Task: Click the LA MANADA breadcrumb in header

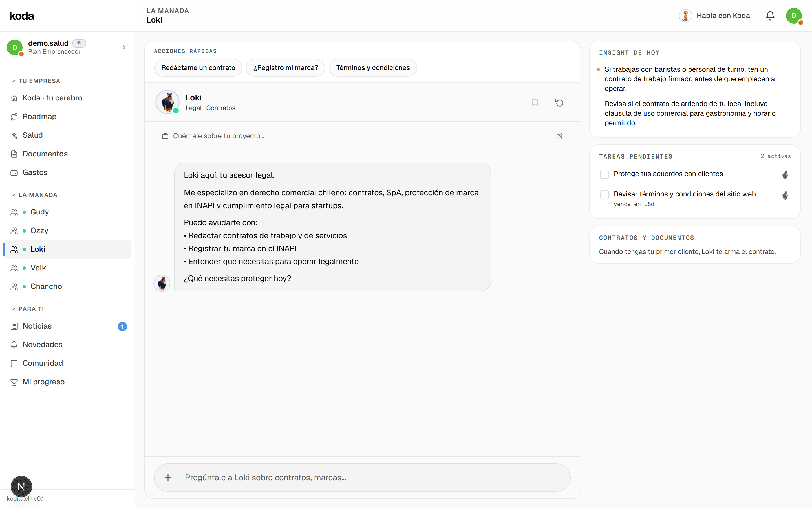Action: click(x=168, y=11)
